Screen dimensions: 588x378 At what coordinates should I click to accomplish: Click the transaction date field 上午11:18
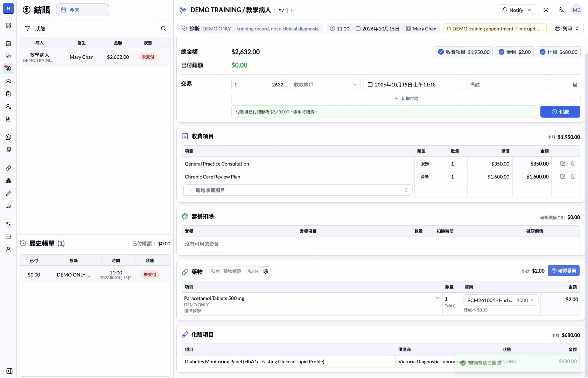(413, 84)
